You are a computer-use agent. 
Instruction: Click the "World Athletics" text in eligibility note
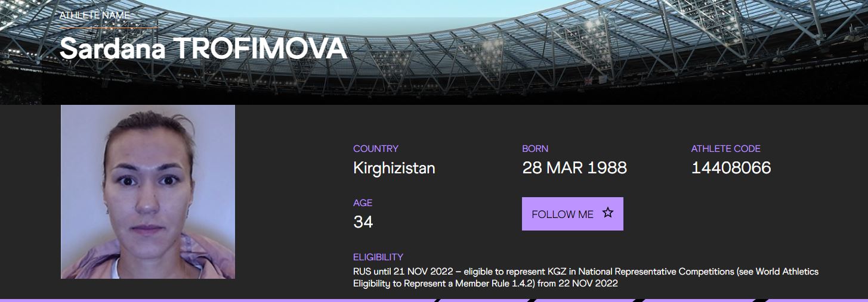787,272
